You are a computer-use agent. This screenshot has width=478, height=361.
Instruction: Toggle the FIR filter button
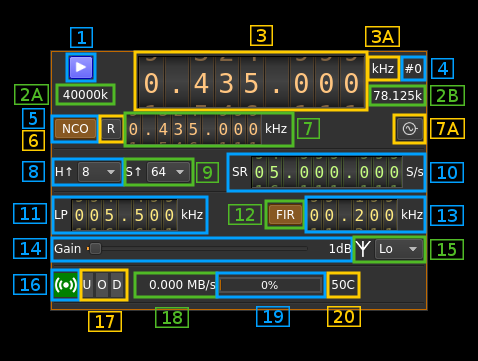[285, 215]
